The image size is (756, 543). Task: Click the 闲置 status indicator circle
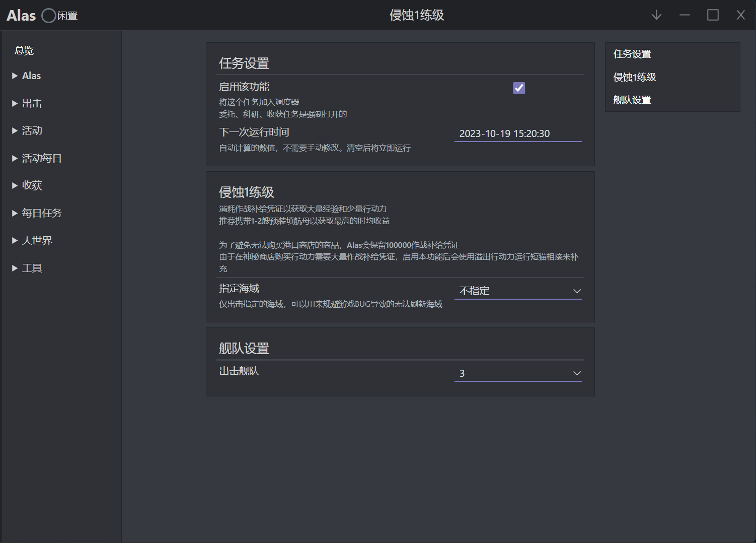[48, 15]
